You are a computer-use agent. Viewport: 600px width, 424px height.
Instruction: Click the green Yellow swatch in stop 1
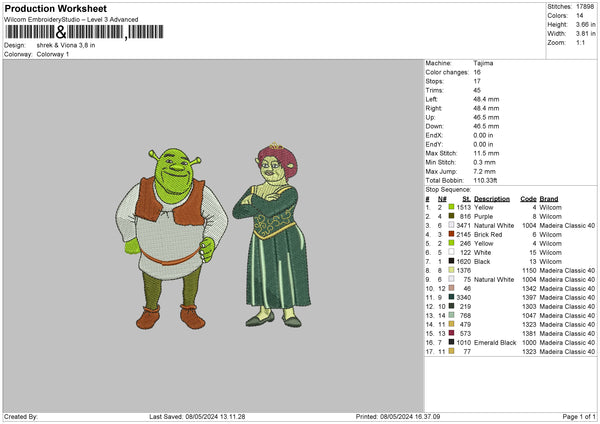pos(452,207)
